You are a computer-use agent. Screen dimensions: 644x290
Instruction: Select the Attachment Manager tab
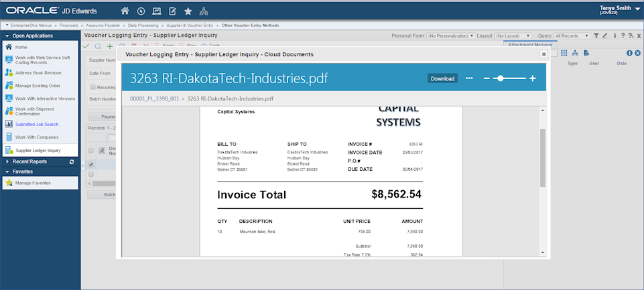point(530,44)
